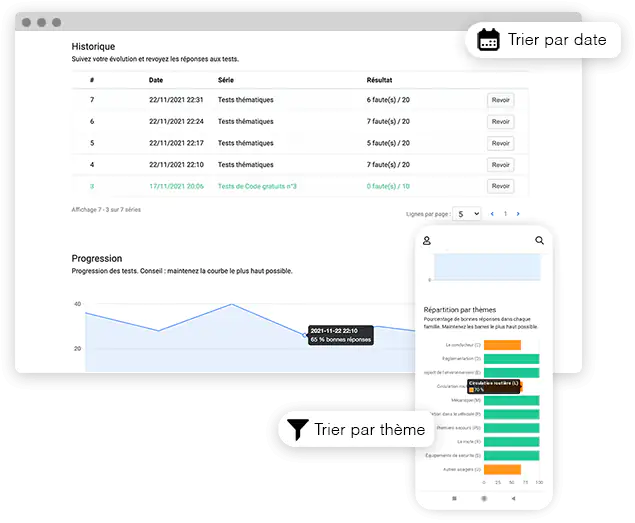Image resolution: width=635 pixels, height=523 pixels.
Task: Click the date 22/11/2021 22:10 in table
Action: point(176,165)
